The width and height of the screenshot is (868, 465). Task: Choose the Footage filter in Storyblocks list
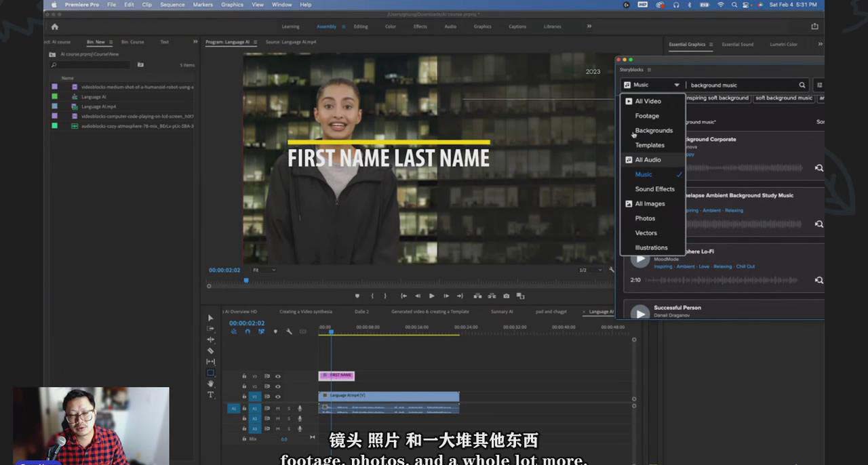[x=647, y=115]
